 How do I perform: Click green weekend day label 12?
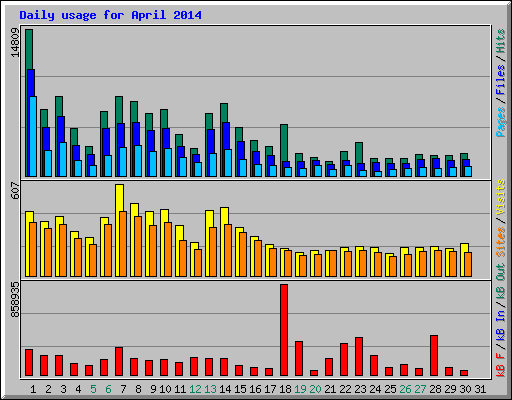195,389
